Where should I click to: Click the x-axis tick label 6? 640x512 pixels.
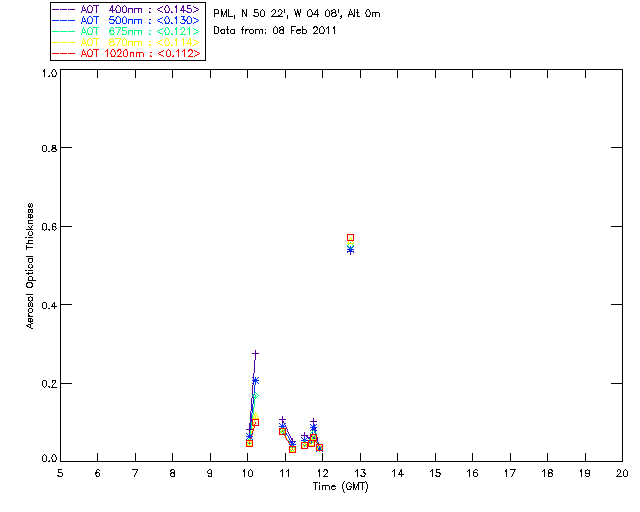pos(98,473)
